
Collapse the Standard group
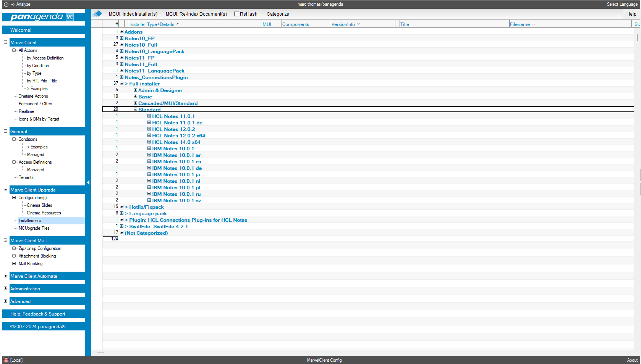tap(135, 110)
